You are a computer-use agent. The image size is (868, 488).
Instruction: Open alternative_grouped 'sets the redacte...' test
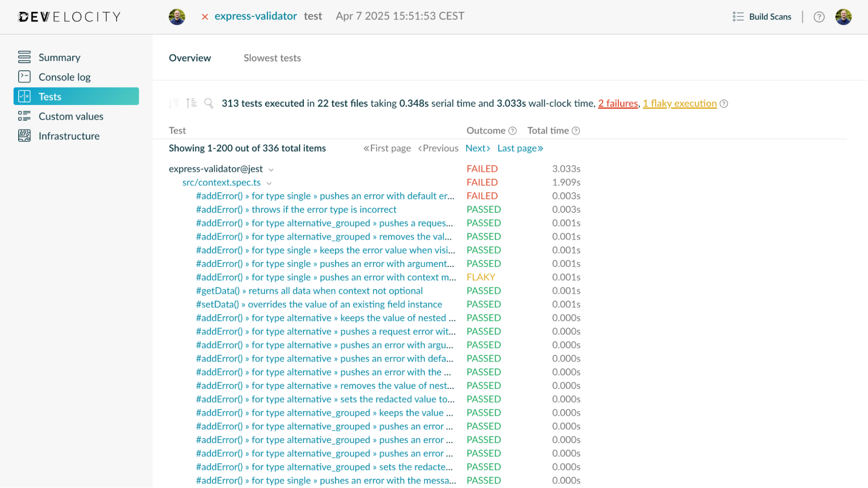(324, 467)
